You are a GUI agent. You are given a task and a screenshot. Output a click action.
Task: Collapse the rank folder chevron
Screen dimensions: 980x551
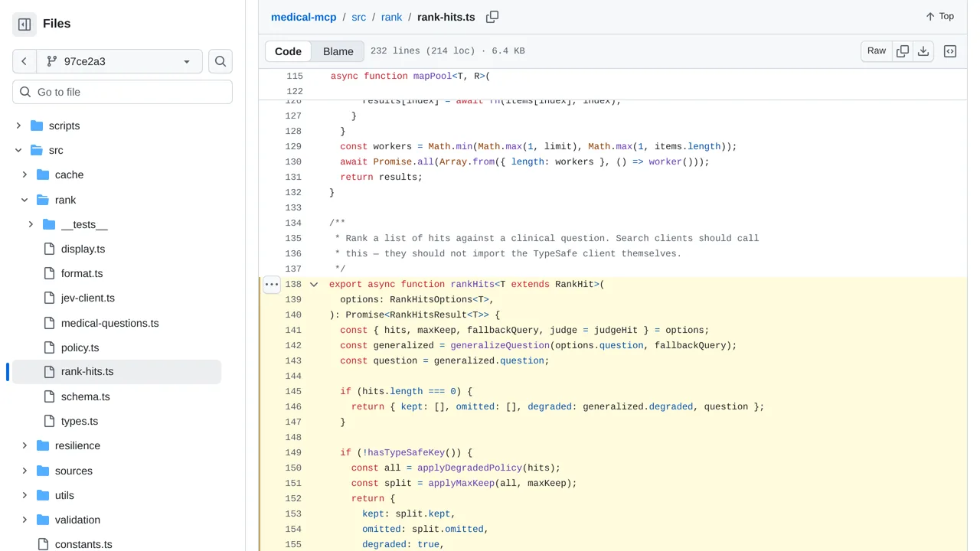(24, 200)
